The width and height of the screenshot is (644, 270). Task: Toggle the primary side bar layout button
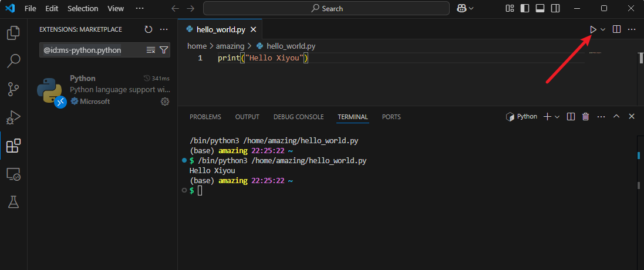click(524, 9)
